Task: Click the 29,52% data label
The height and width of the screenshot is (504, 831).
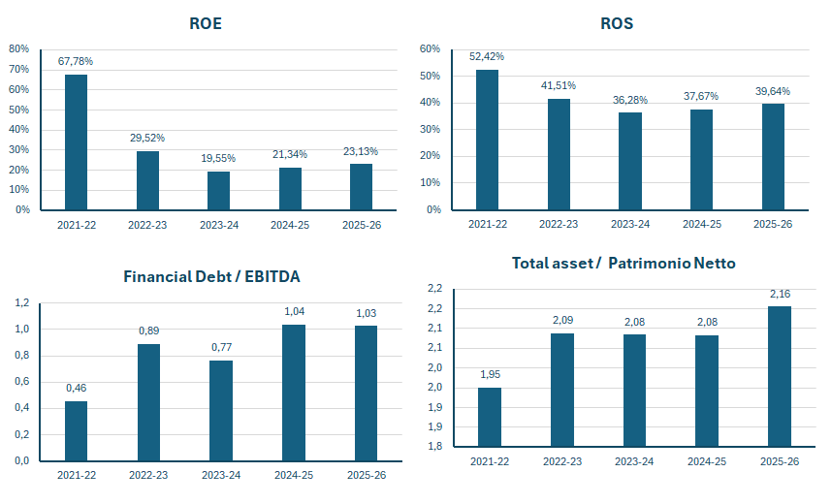Action: (147, 139)
